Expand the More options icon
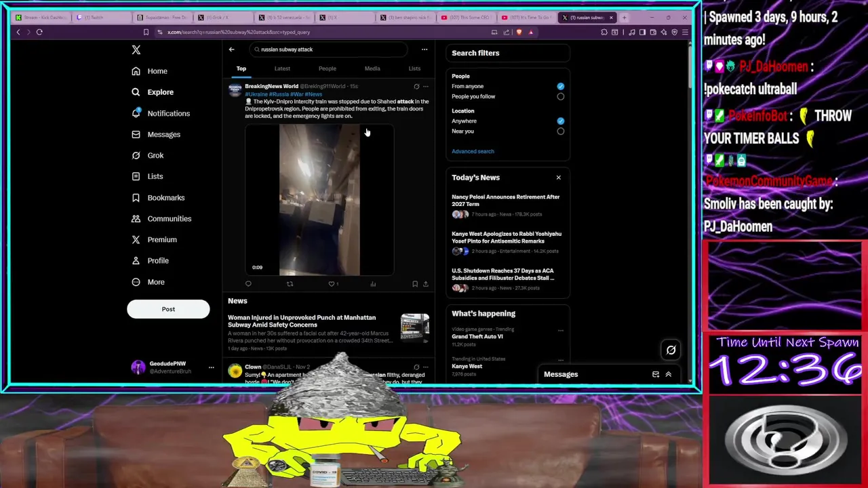This screenshot has height=488, width=868. 136,282
